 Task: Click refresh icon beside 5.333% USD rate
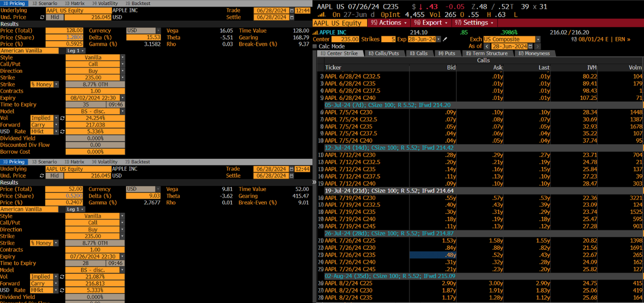pyautogui.click(x=61, y=290)
